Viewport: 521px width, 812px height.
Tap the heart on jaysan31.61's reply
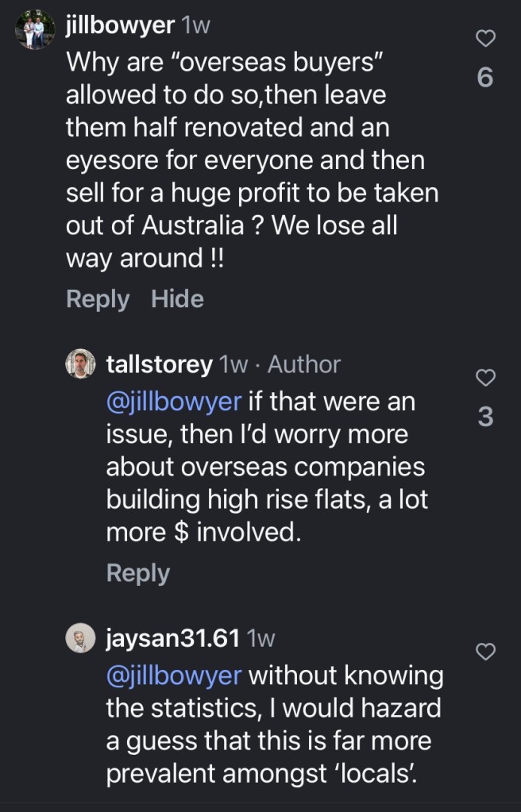pyautogui.click(x=485, y=652)
